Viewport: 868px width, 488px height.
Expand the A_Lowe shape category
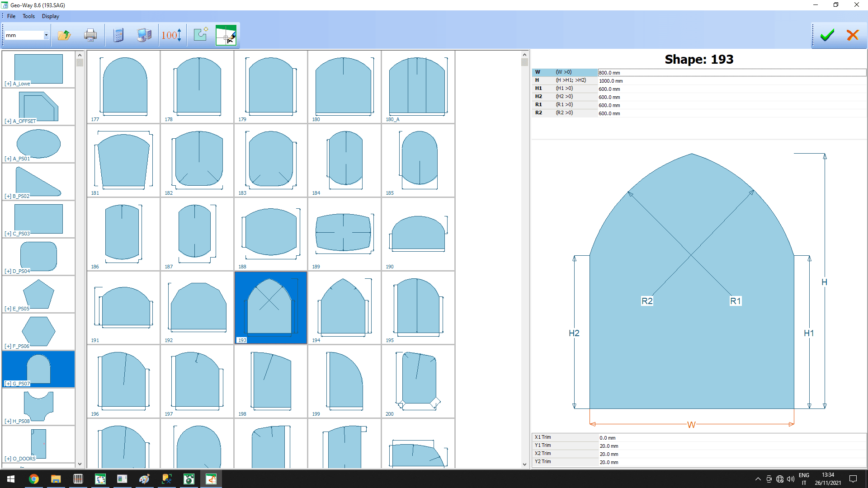pyautogui.click(x=8, y=84)
